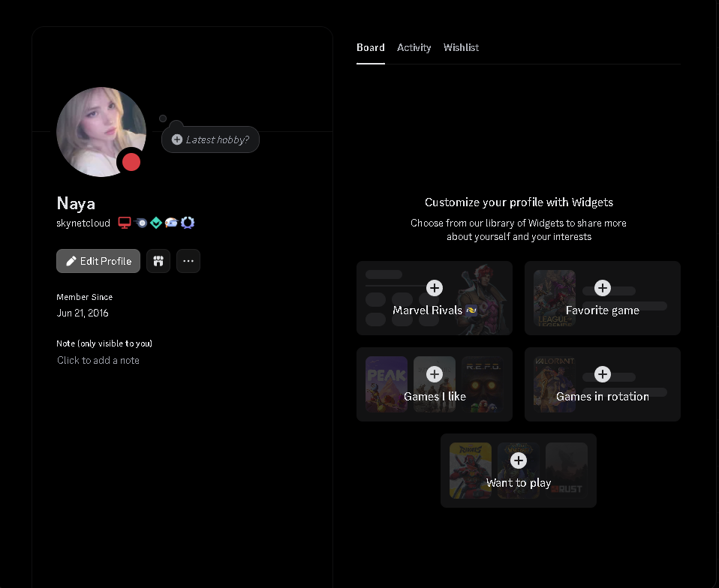Click to add a note field
Image resolution: width=719 pixels, height=588 pixels.
click(98, 360)
